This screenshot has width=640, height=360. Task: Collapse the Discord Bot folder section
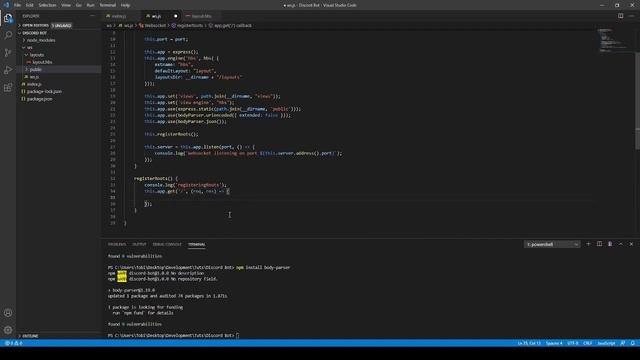pyautogui.click(x=34, y=33)
